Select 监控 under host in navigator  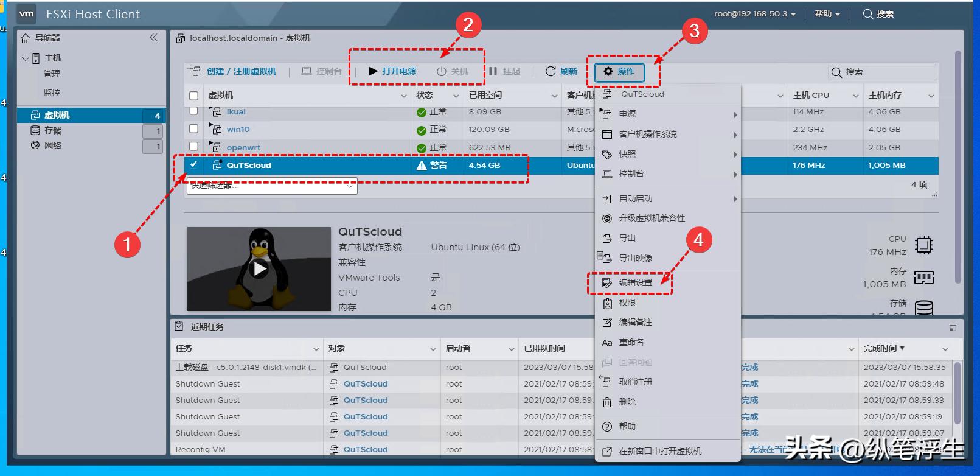pos(52,93)
